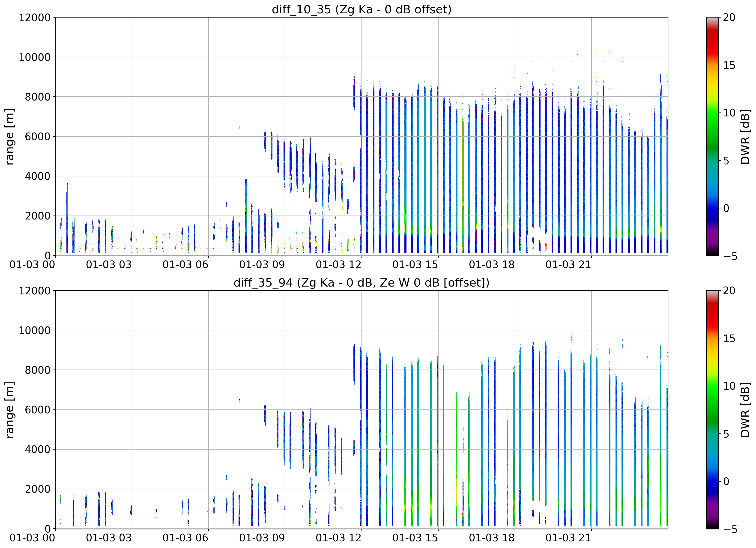Click the top plot x-tick '01-03 21'
Image resolution: width=756 pixels, height=548 pixels.
coord(568,265)
